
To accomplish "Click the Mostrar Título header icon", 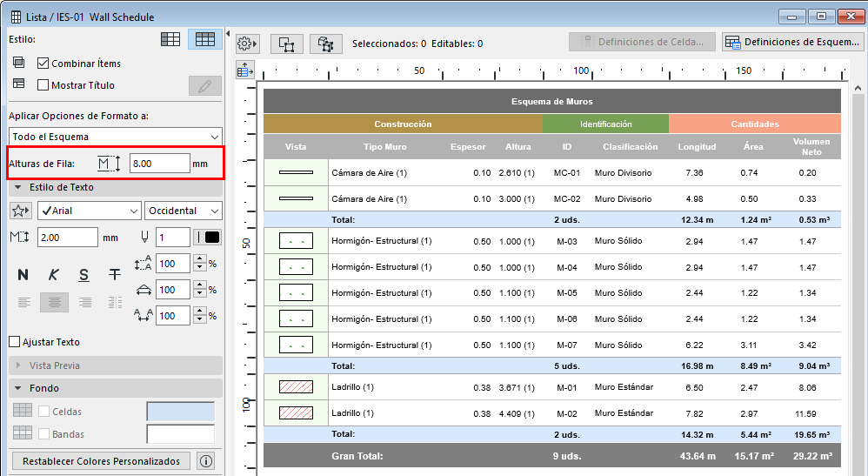I will click(18, 84).
